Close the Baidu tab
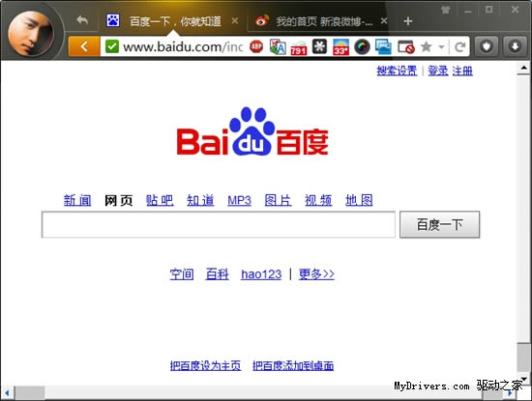 (x=234, y=21)
